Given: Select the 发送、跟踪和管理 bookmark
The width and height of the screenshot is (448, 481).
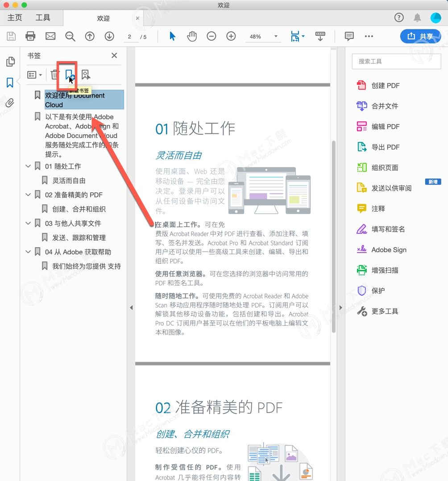Looking at the screenshot, I should click(x=79, y=238).
